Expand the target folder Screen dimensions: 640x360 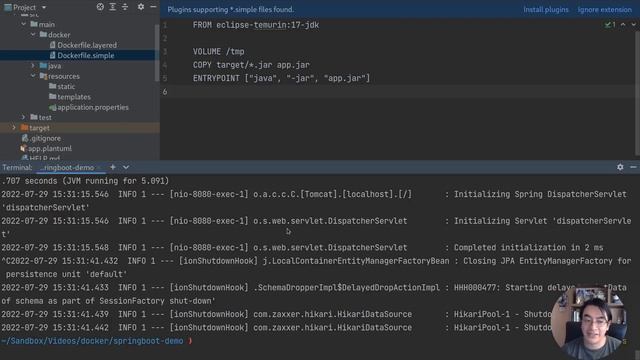tap(14, 128)
